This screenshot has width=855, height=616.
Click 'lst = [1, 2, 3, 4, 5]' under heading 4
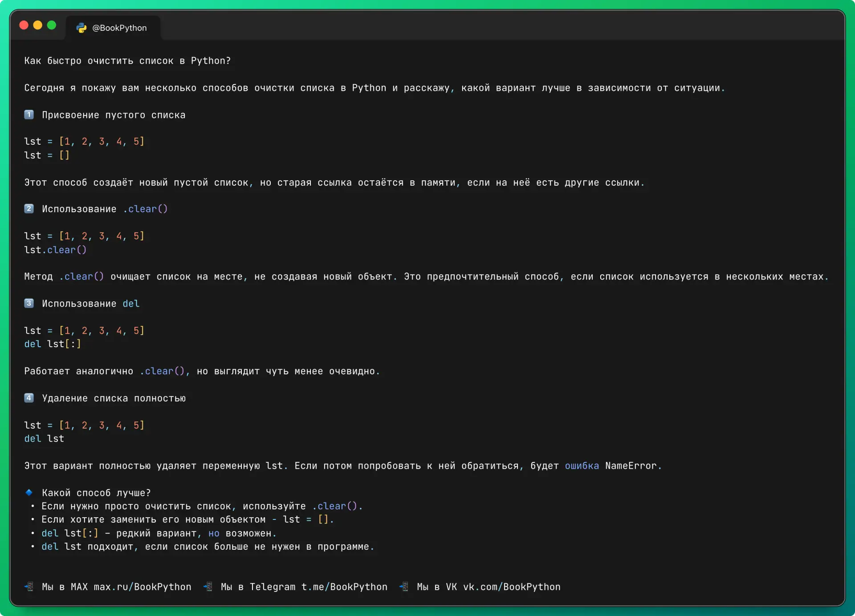coord(84,426)
